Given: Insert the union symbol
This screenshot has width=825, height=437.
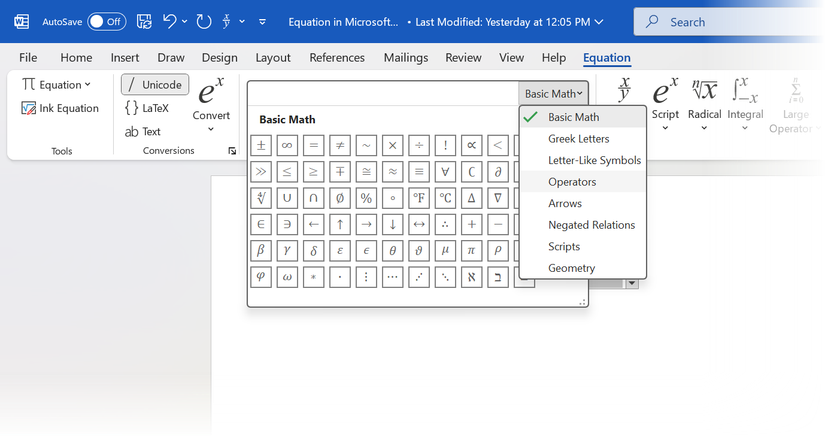Looking at the screenshot, I should coord(287,197).
